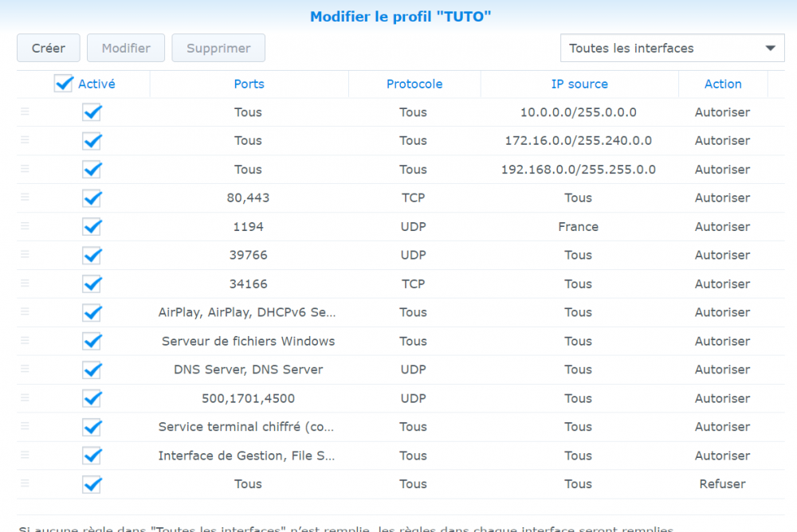Screen dimensions: 797x532
Task: Click the Supprimer button
Action: coord(218,49)
